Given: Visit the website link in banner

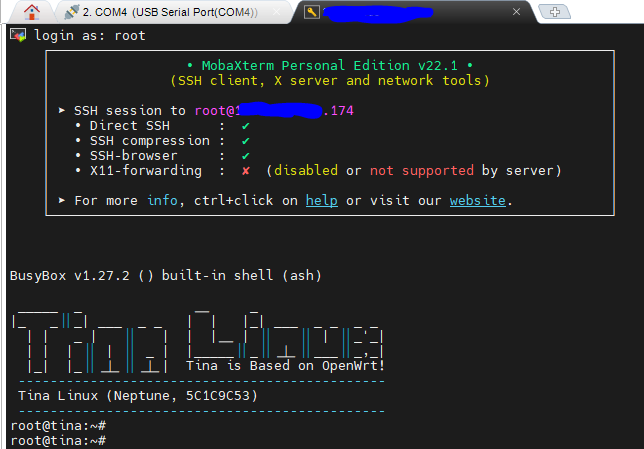Looking at the screenshot, I should pyautogui.click(x=477, y=200).
